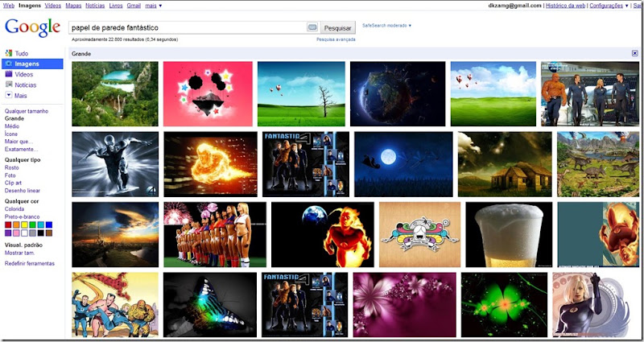Open the purple flowers thumbnail
Screen dimensions: 644x342
pos(405,305)
